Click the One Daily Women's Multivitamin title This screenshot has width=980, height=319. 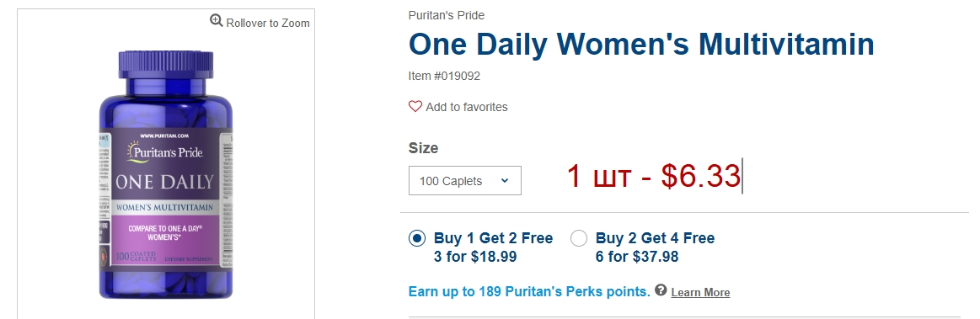coord(641,45)
